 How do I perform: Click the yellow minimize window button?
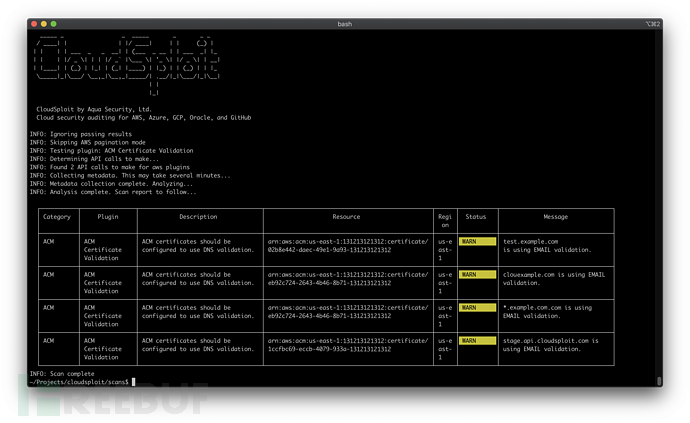(x=44, y=24)
